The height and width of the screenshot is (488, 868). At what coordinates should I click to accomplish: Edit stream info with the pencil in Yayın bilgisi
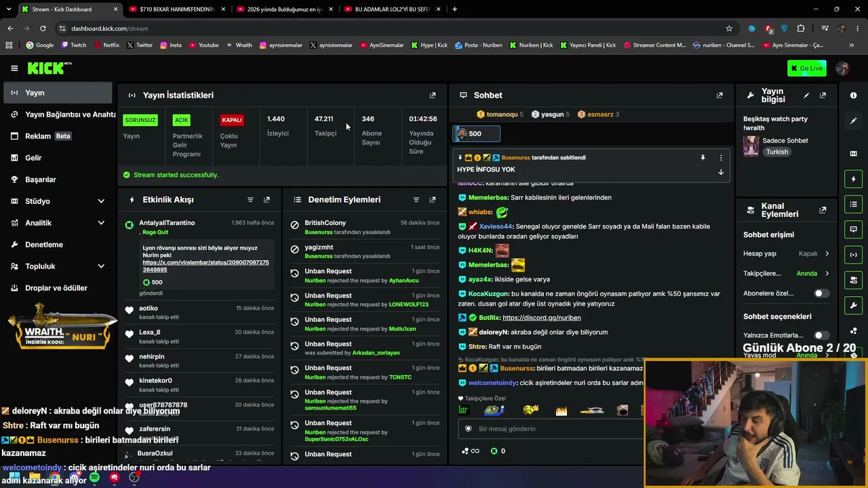click(806, 96)
